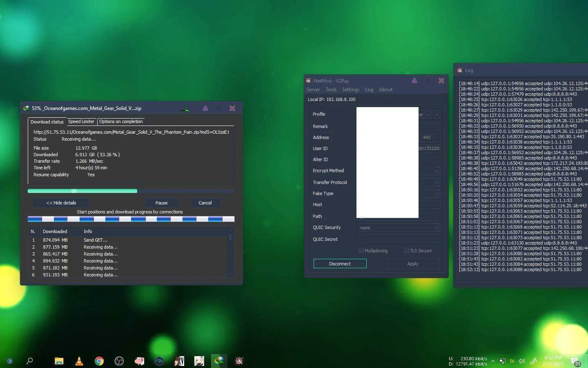
Task: Select connection row with 874.094 MB
Action: click(x=128, y=240)
